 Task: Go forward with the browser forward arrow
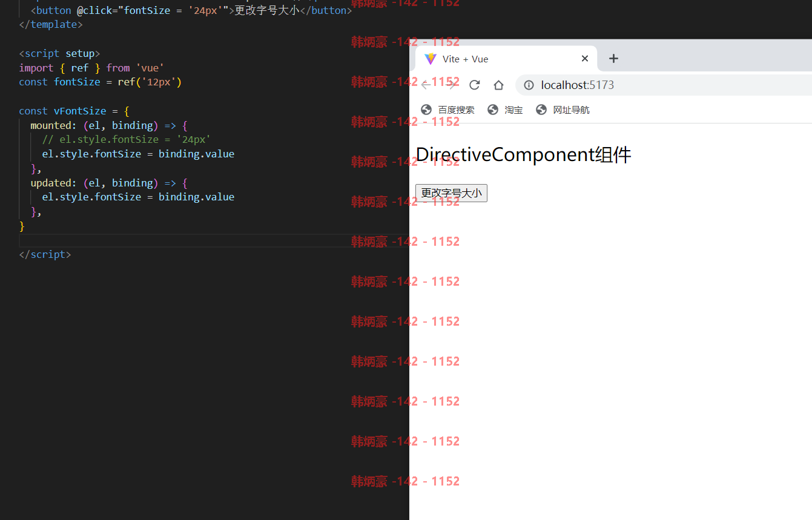click(x=451, y=85)
